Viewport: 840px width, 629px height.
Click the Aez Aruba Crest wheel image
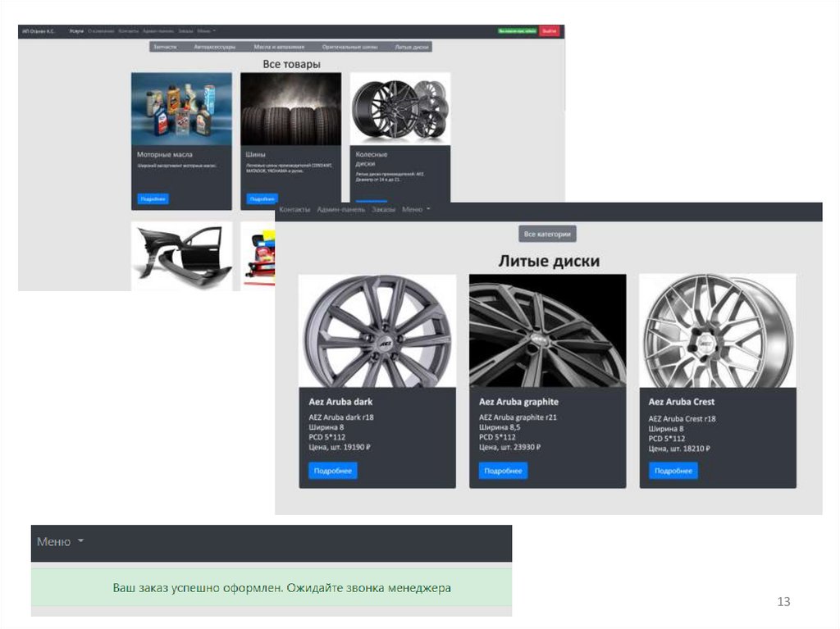718,330
